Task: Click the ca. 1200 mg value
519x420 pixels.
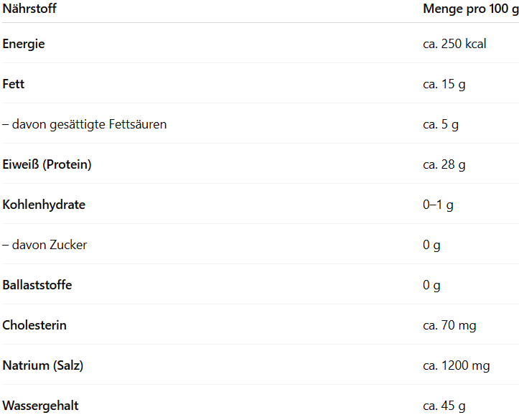Action: coord(456,366)
